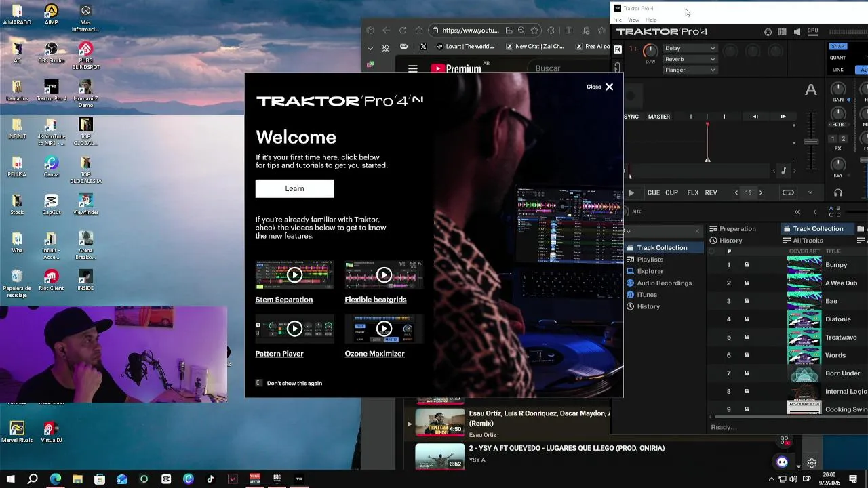
Task: Open the View menu in Traktor
Action: click(633, 20)
